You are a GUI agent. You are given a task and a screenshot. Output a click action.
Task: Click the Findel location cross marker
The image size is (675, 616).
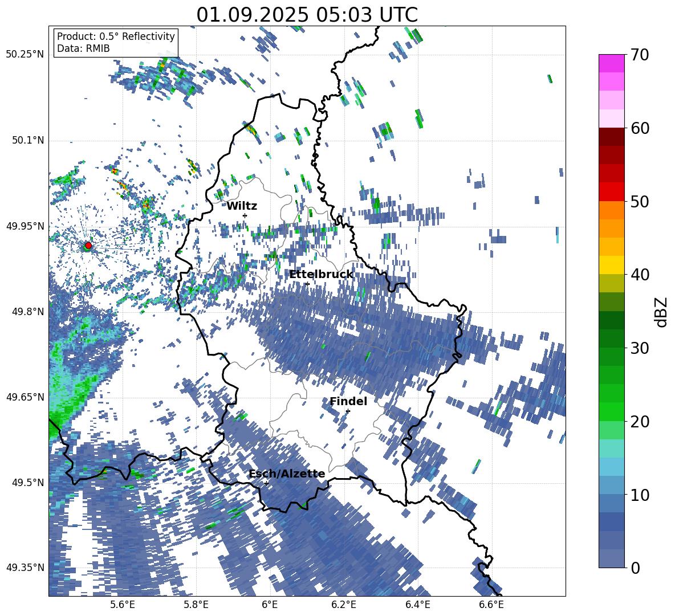coord(348,411)
